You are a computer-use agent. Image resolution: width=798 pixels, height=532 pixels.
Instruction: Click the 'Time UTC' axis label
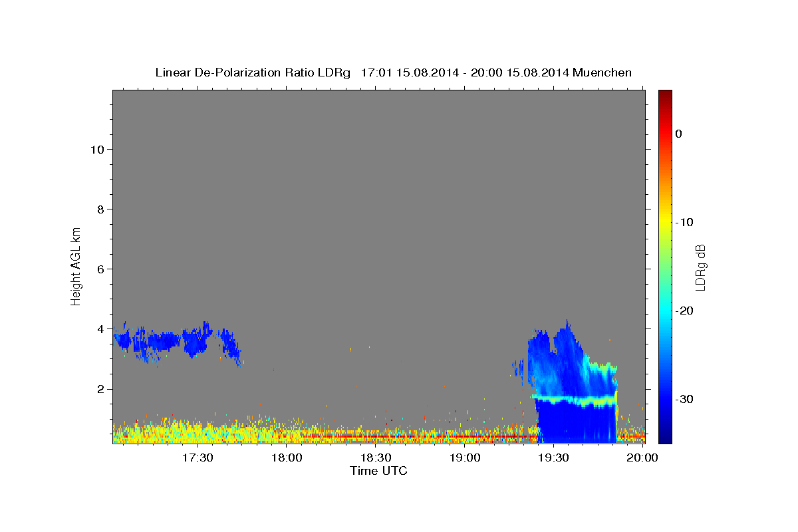(x=378, y=471)
